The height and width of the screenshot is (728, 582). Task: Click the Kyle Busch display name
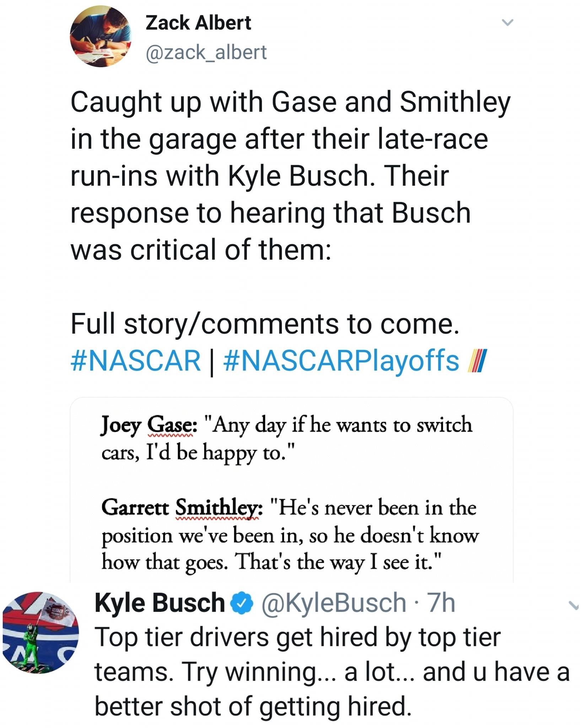160,603
